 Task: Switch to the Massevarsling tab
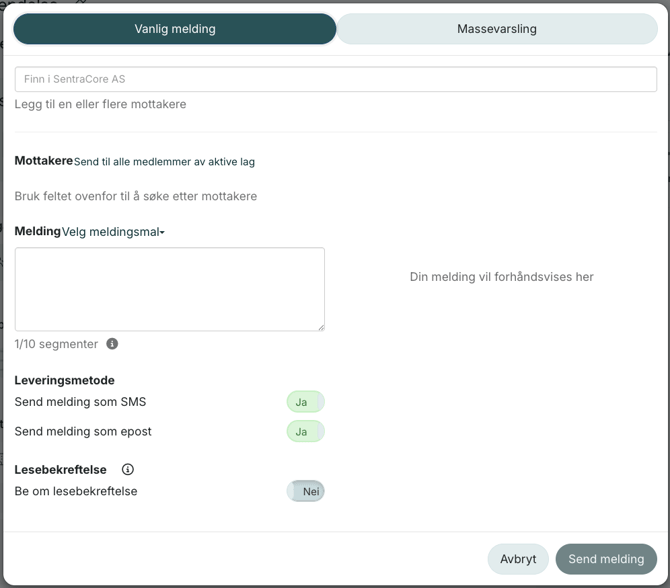pyautogui.click(x=497, y=29)
